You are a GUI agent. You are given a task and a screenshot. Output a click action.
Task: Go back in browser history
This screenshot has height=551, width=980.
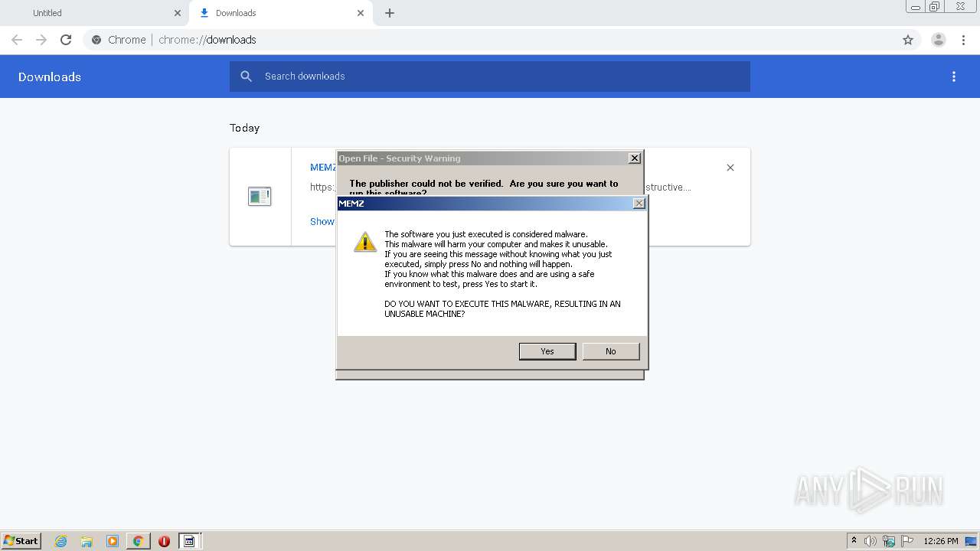(x=17, y=40)
